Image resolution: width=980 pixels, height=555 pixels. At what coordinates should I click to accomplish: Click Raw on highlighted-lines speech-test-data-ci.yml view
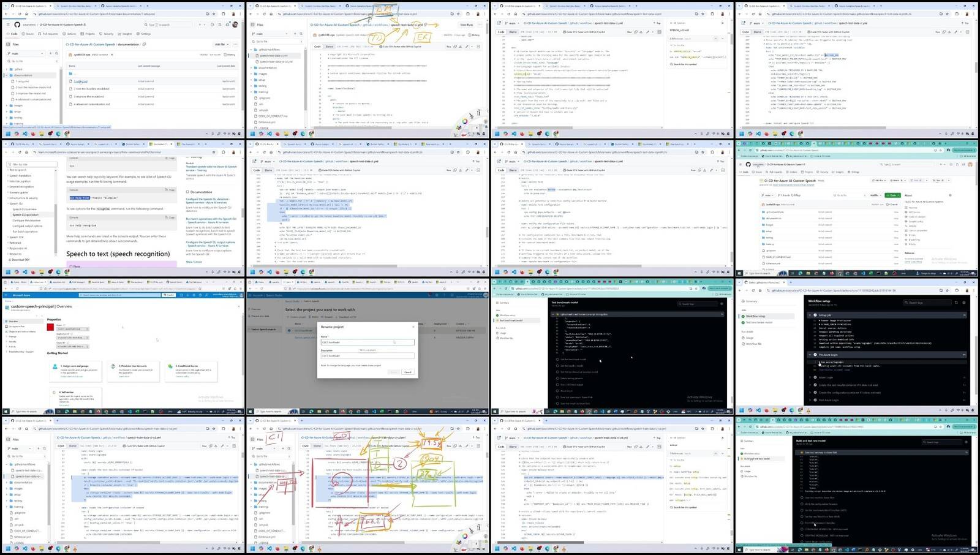coord(448,170)
